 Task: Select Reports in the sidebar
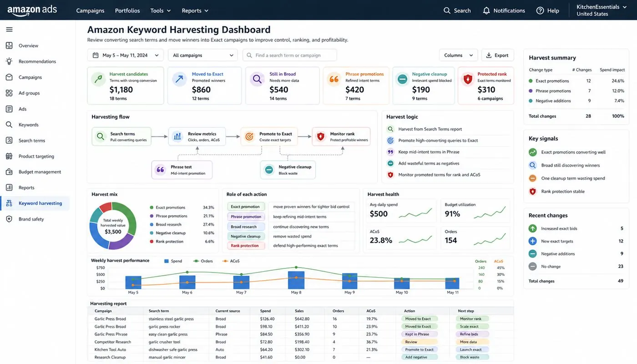pyautogui.click(x=35, y=187)
